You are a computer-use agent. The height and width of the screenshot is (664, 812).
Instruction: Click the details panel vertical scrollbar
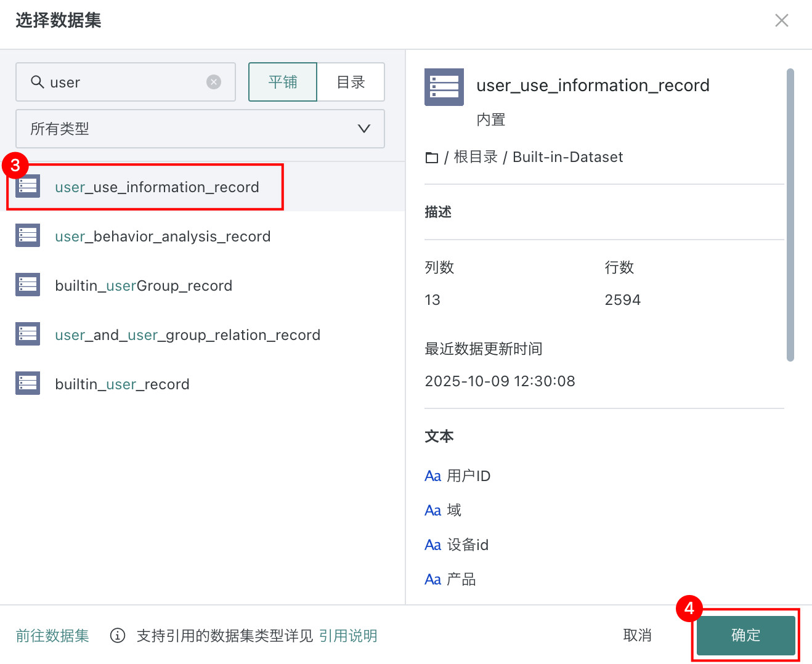(x=790, y=214)
